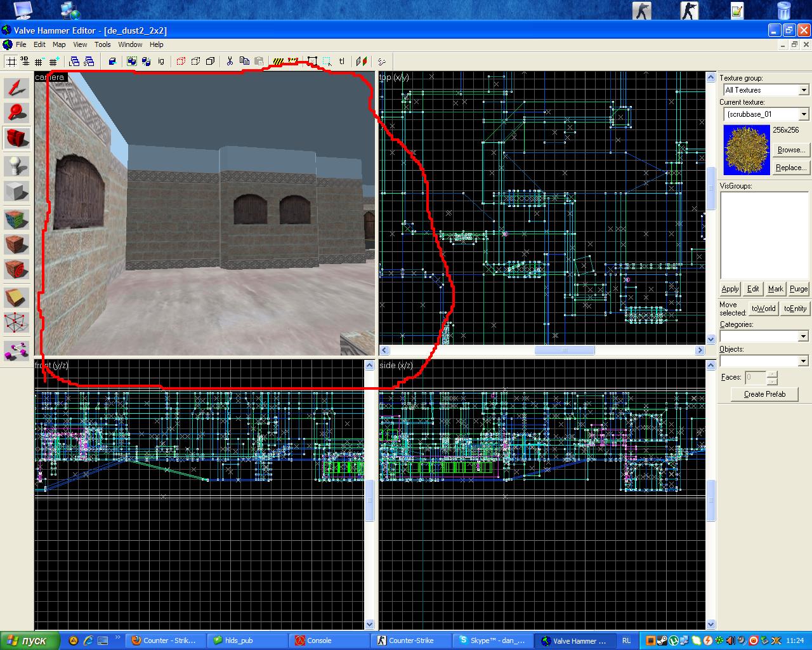Toggle Texture Lock (tl) button
812x650 pixels.
[341, 62]
